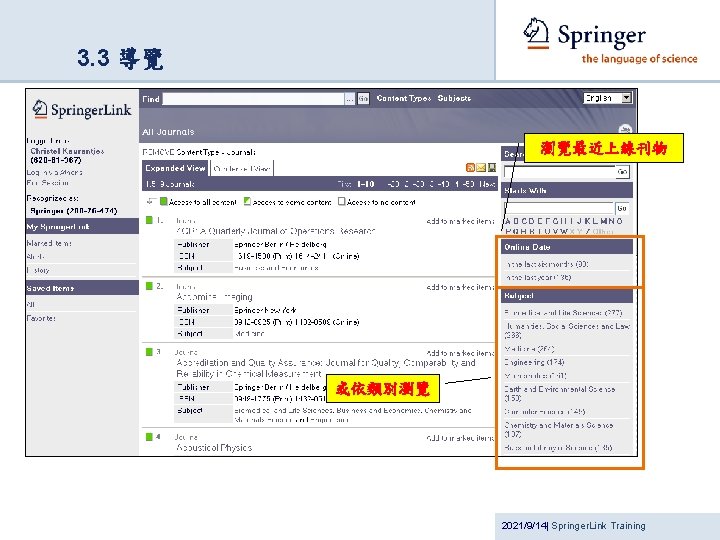Viewport: 720px width, 540px height.
Task: Open Alerts in My SpringerLink
Action: pyautogui.click(x=36, y=256)
